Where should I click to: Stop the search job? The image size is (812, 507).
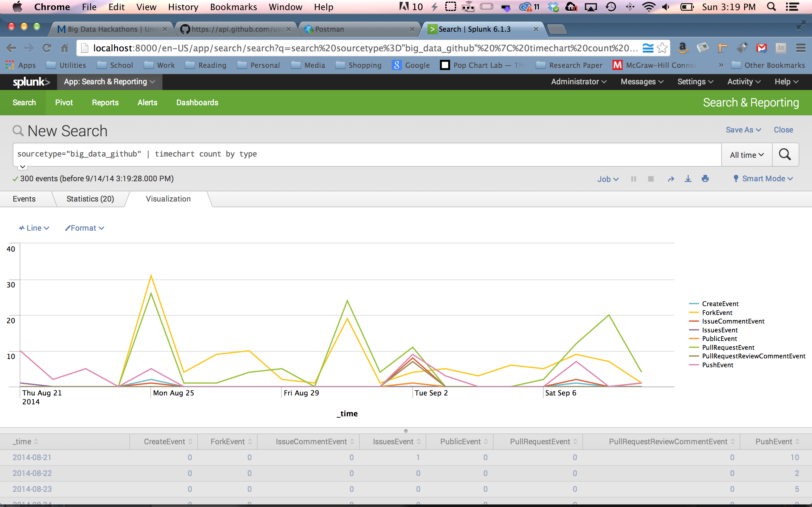pos(651,179)
